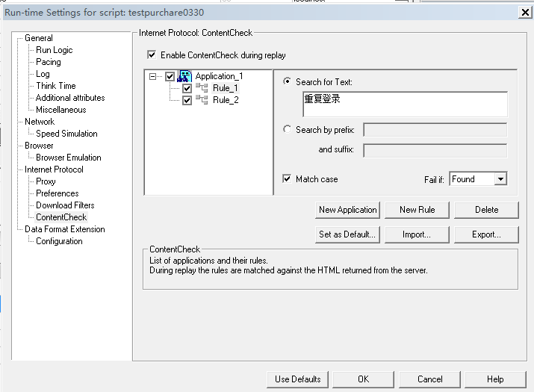Image resolution: width=534 pixels, height=392 pixels.
Task: Select the Application_1 label
Action: pos(219,76)
